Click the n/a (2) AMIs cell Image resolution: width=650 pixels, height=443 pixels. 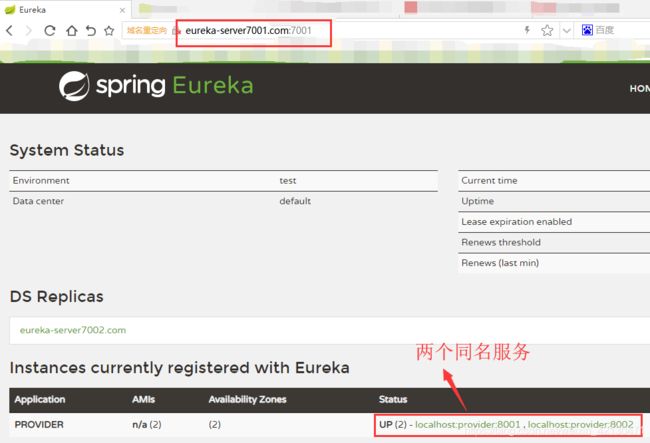[x=147, y=424]
